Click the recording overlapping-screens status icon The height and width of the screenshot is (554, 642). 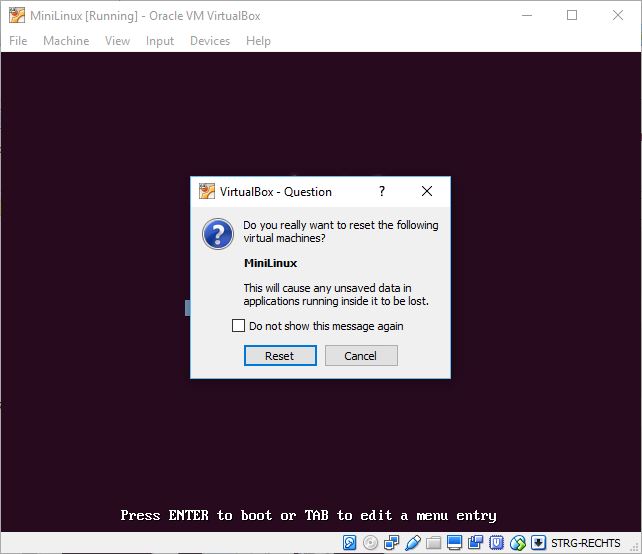click(475, 543)
